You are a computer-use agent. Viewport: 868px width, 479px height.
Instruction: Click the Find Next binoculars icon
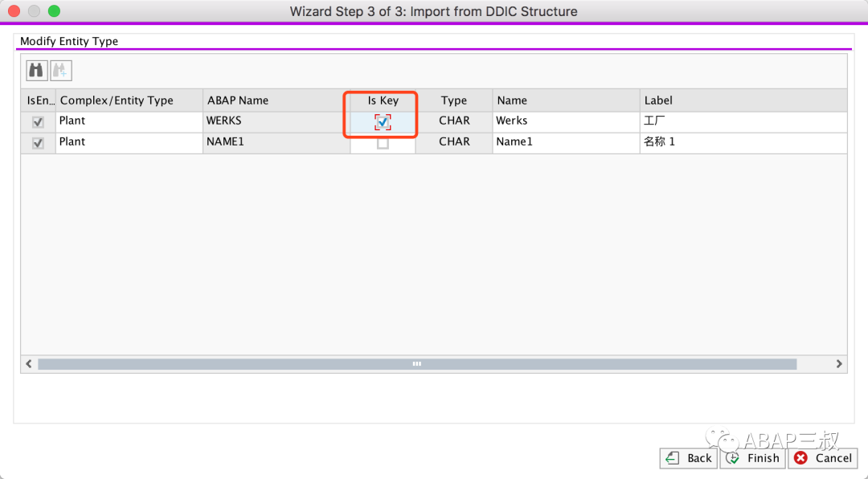click(x=61, y=71)
